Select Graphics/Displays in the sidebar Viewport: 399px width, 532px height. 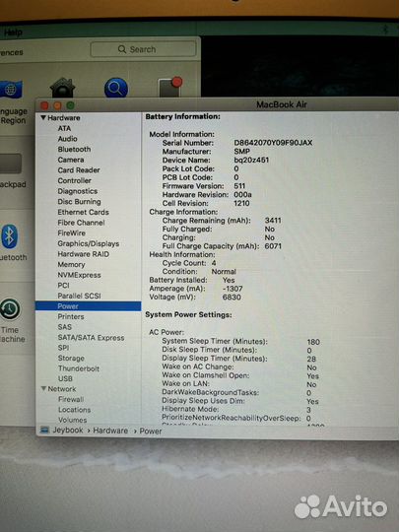(x=89, y=244)
